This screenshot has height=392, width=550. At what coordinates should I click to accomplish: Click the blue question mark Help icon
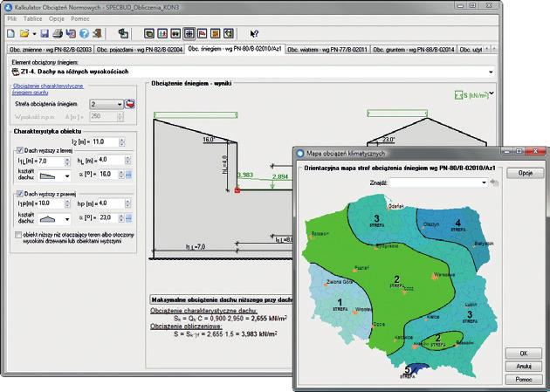(x=84, y=34)
